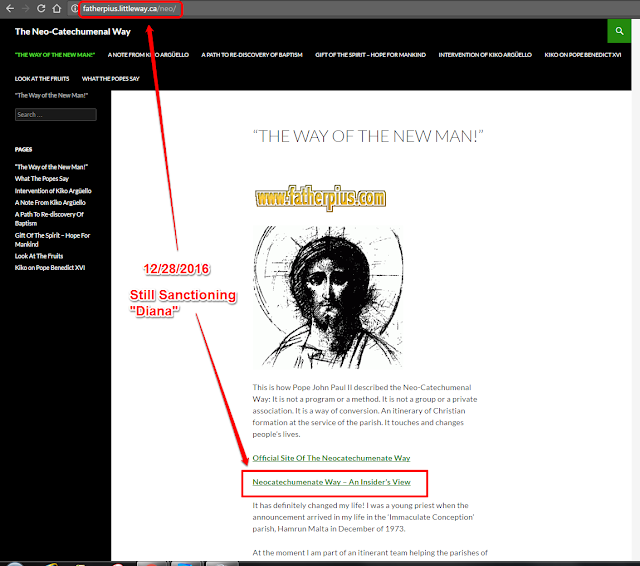Click sidebar page A Path To Re-discovery Of Baptism

[x=49, y=219]
